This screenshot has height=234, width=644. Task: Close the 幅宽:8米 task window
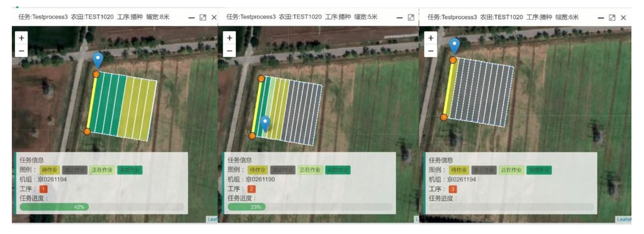tap(214, 18)
